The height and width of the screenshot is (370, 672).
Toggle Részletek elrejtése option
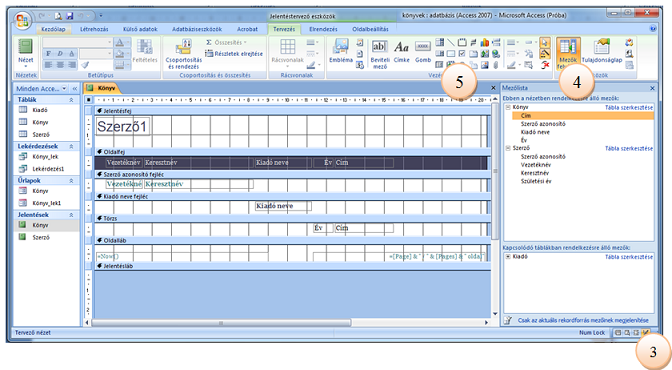234,54
